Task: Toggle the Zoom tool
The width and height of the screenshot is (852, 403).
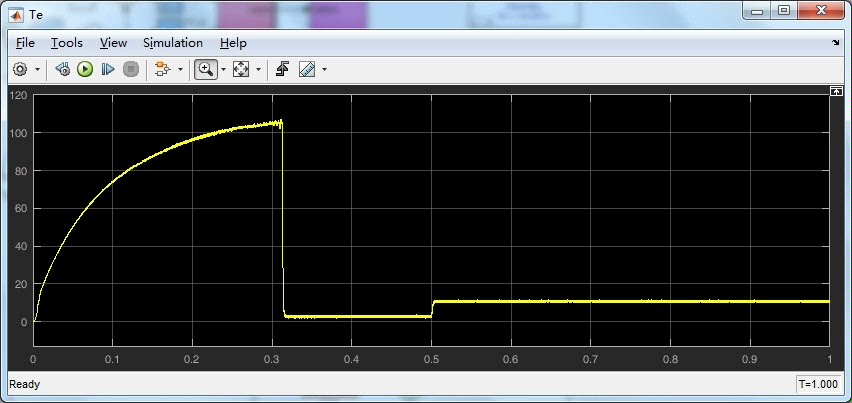Action: (206, 70)
